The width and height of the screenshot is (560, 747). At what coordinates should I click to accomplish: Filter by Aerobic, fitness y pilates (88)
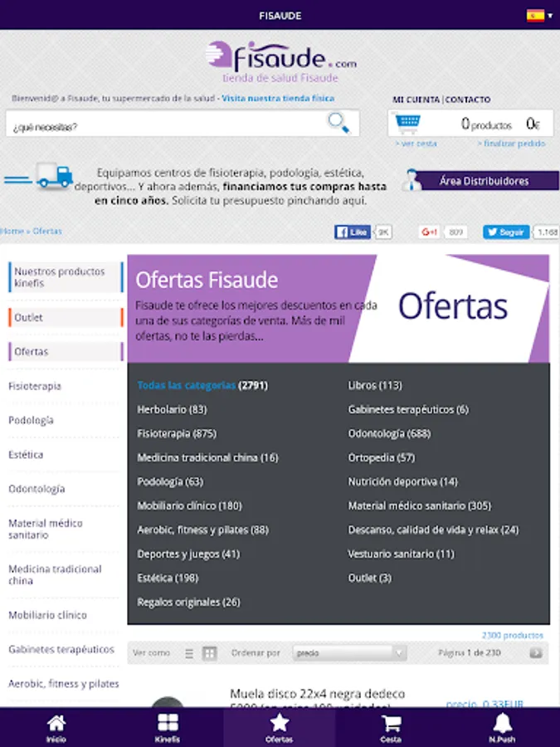click(203, 530)
